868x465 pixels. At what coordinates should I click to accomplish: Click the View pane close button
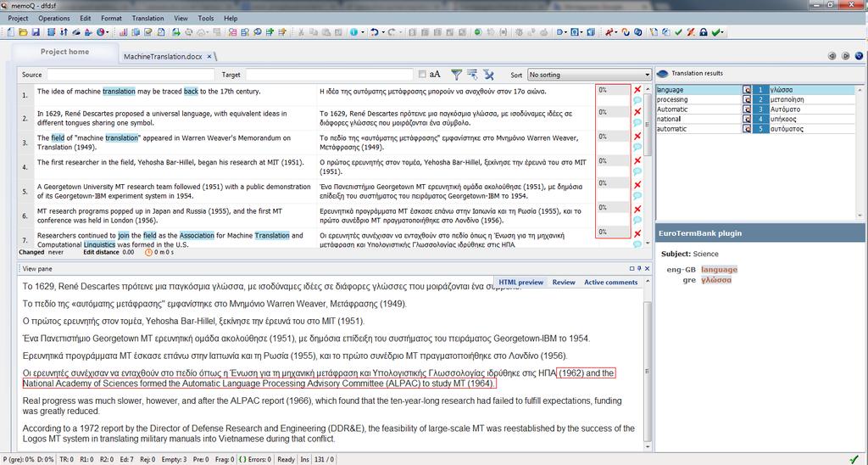point(648,268)
